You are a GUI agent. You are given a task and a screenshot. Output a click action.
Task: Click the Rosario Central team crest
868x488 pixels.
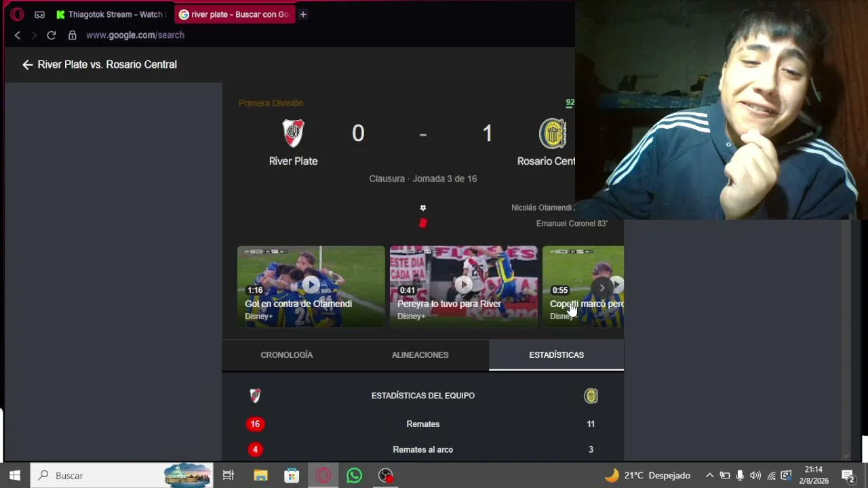(553, 134)
